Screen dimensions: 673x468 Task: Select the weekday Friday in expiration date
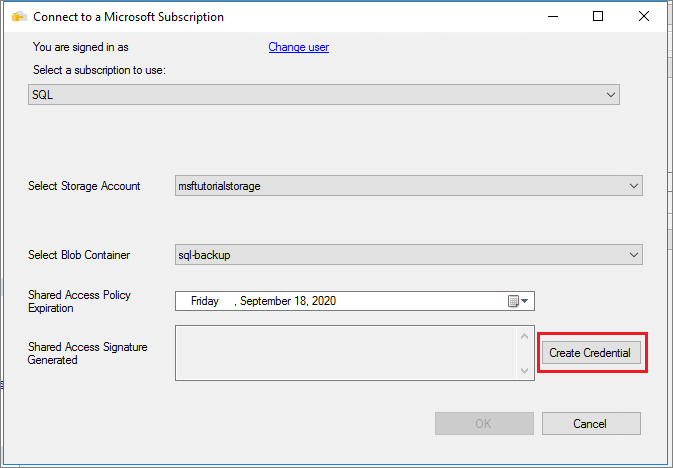(205, 301)
